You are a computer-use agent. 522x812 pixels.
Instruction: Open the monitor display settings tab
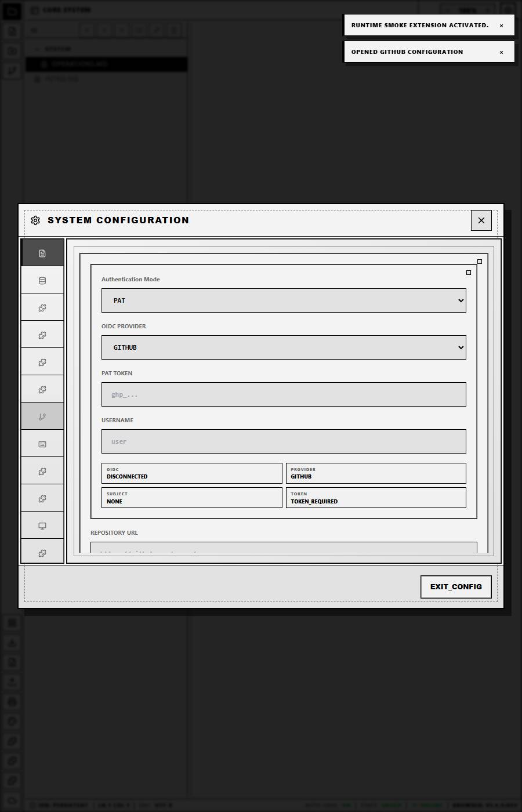[42, 525]
